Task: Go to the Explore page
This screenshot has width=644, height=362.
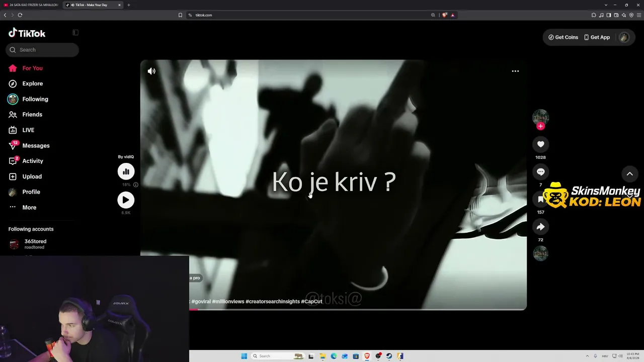Action: tap(26, 83)
